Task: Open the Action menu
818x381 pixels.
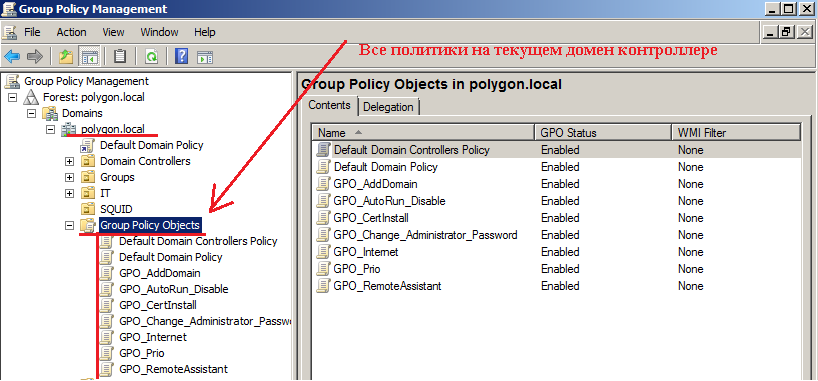Action: click(71, 32)
